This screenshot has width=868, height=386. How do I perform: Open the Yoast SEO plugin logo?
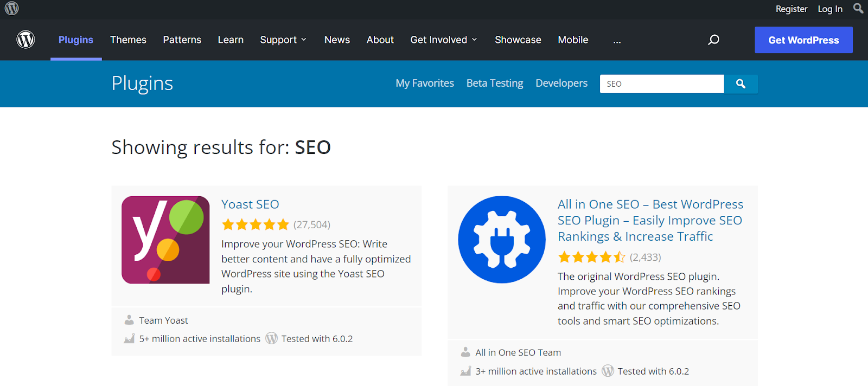[x=165, y=240]
